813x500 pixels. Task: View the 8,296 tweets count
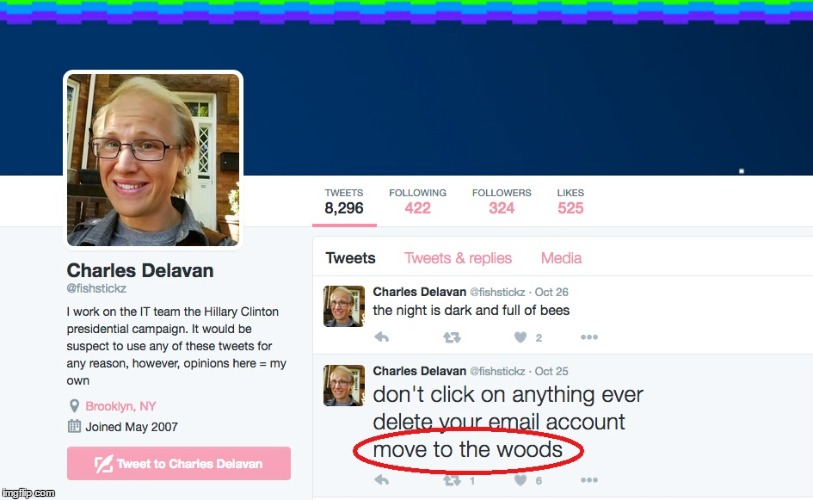(x=344, y=202)
